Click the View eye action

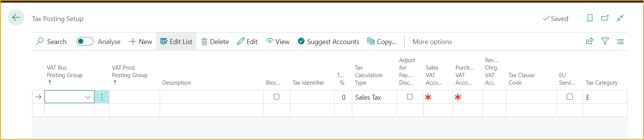(278, 41)
